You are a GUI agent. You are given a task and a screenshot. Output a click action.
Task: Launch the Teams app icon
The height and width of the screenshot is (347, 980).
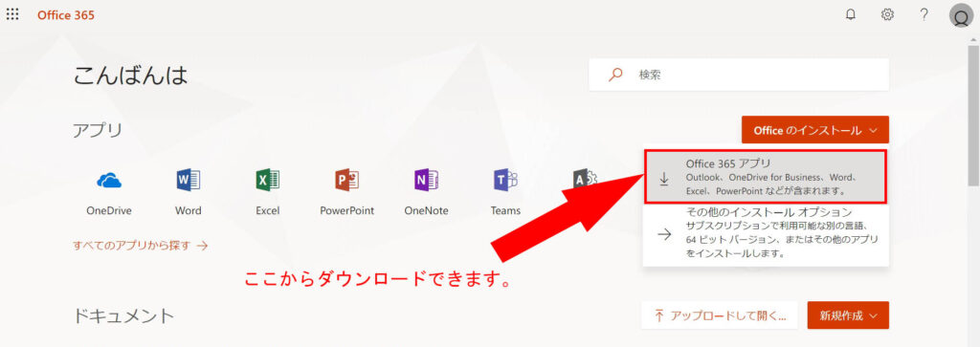(505, 181)
